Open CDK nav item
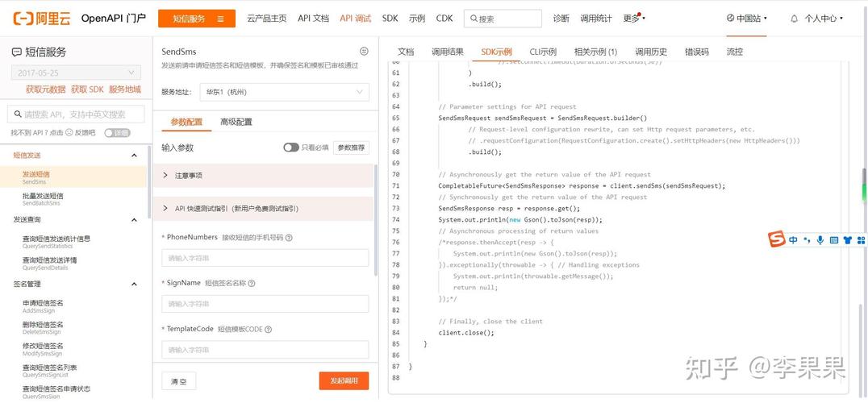868x403 pixels. pos(444,19)
